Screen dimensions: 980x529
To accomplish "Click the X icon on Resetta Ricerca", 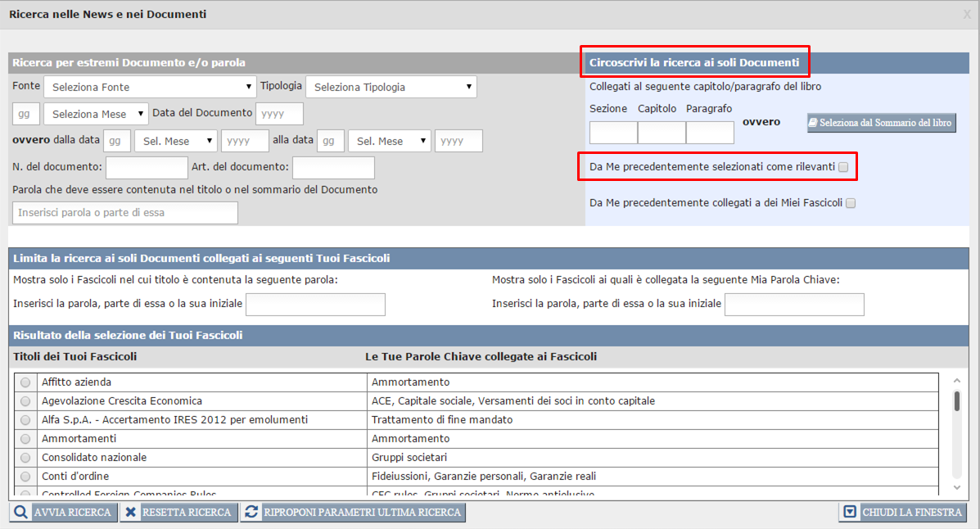I will 131,513.
